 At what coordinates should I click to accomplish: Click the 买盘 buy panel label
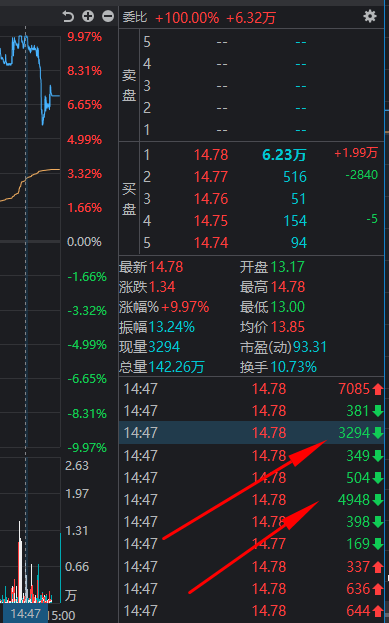[129, 199]
